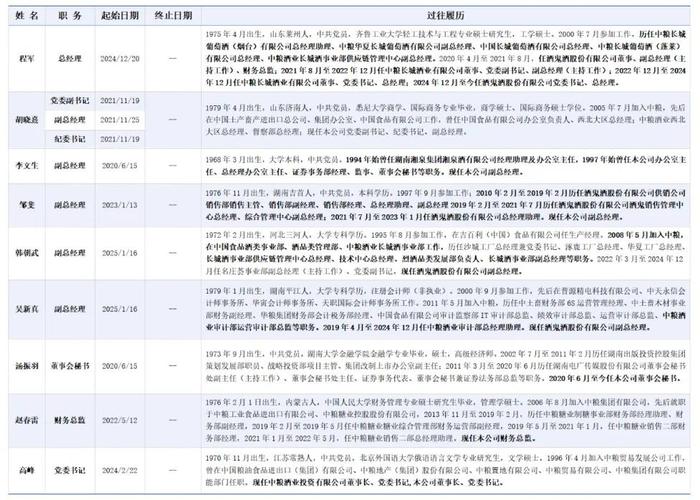Viewport: 700px width, 500px height.
Task: Select 副总经理 beside date 2021/11/25
Action: (x=70, y=120)
